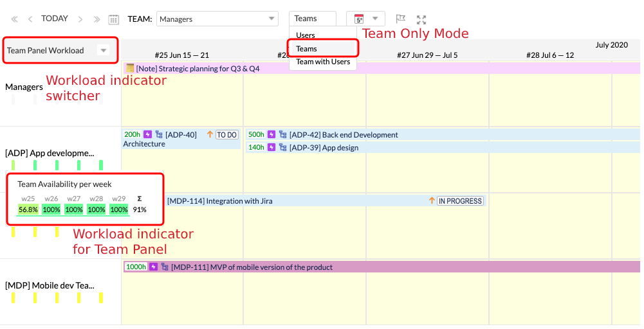
Task: Open the TEAM Managers dropdown
Action: (217, 19)
